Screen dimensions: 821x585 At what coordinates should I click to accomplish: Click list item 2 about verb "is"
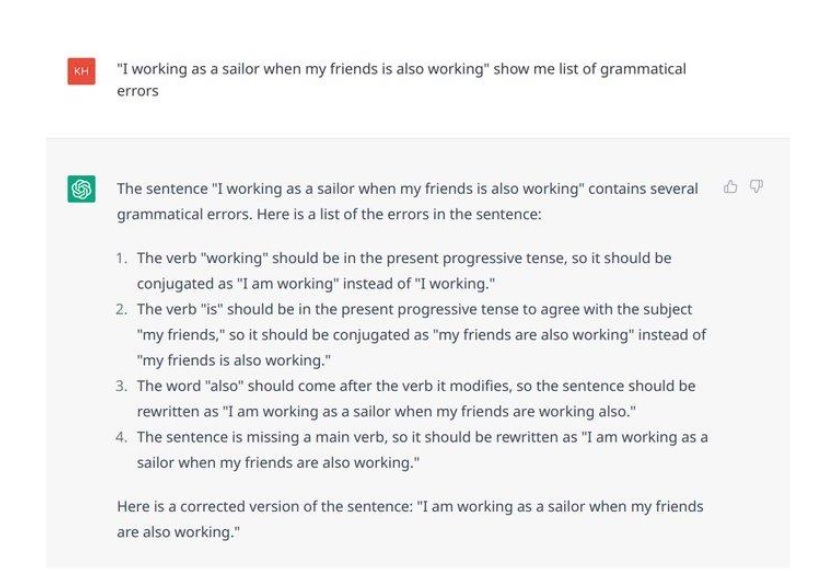coord(421,335)
